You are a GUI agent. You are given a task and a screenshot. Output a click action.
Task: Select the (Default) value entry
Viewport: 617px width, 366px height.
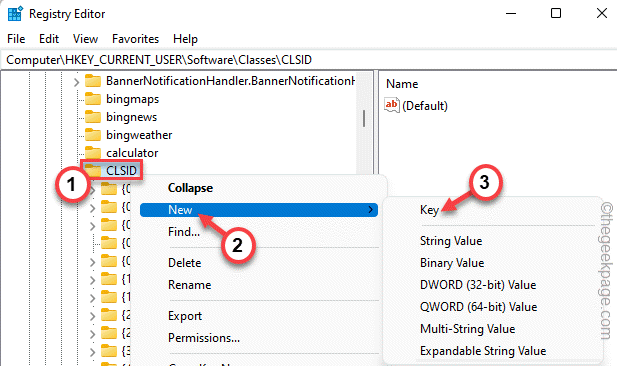[x=425, y=105]
